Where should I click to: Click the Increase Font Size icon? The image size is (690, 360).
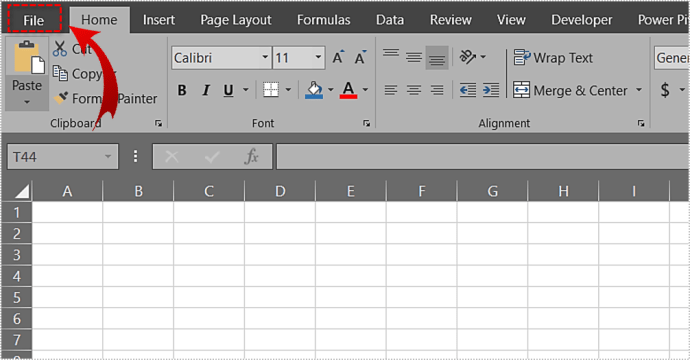[x=338, y=58]
